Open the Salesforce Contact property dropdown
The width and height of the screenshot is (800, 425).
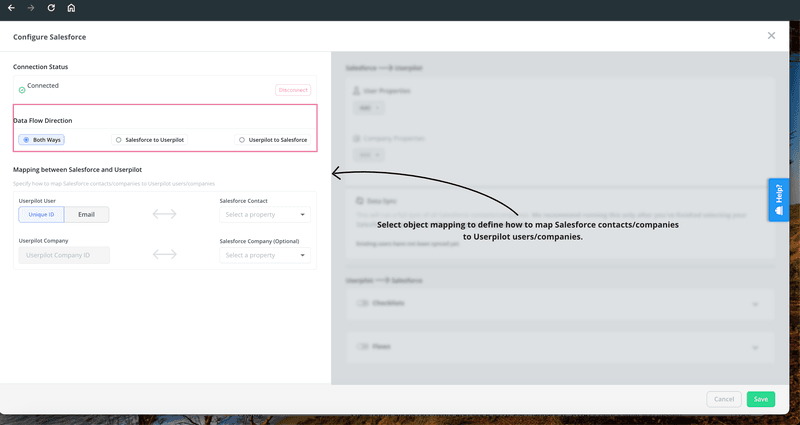tap(265, 214)
